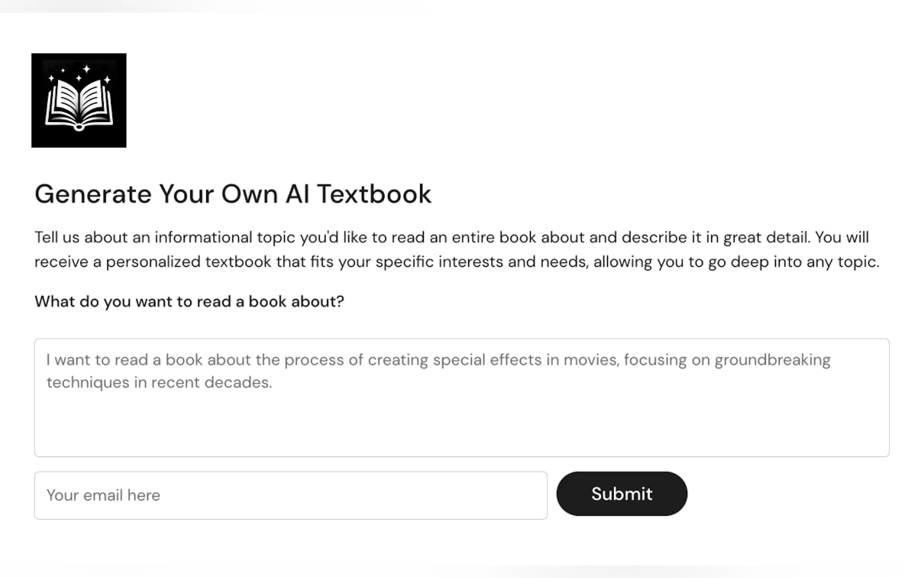
Task: Click the 'Generate Your Own AI Textbook' heading
Action: pos(233,194)
